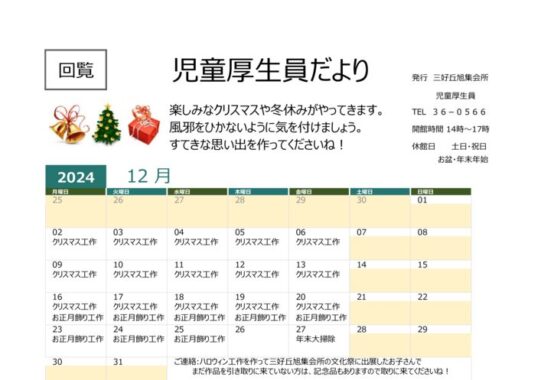This screenshot has height=380, width=554.
Task: Click the 木曜日 column header
Action: 258,192
